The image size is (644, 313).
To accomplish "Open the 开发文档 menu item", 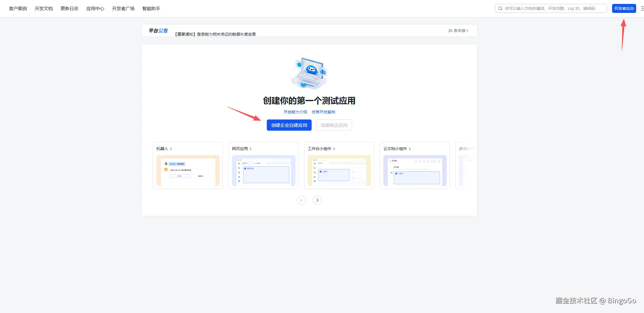I will click(x=43, y=8).
